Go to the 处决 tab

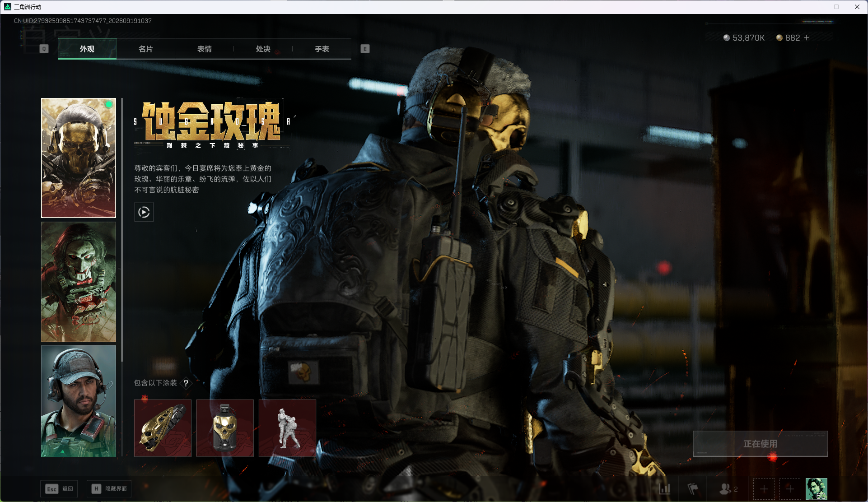pyautogui.click(x=263, y=49)
